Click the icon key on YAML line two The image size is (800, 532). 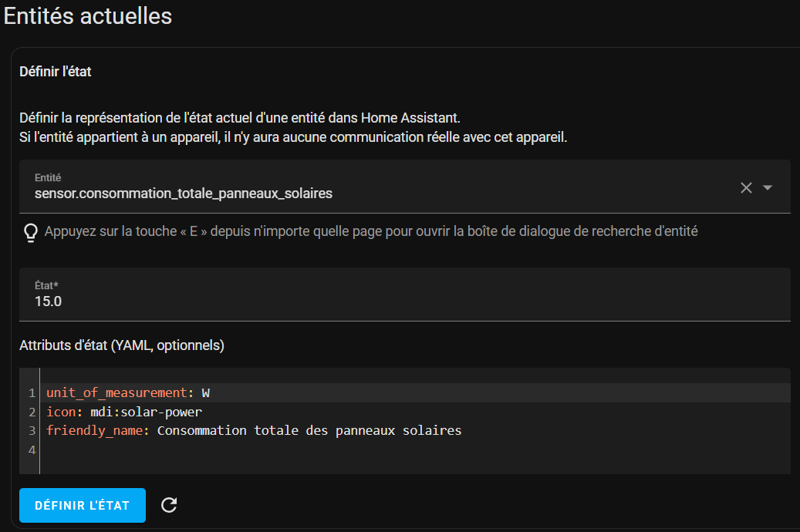pyautogui.click(x=61, y=412)
